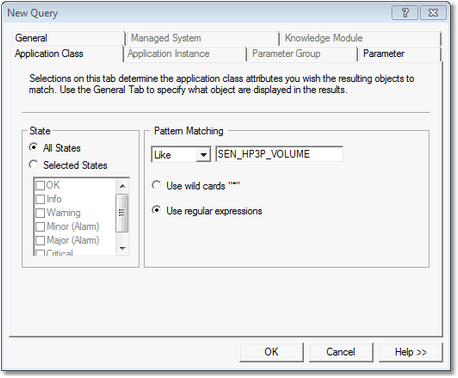This screenshot has height=378, width=458.
Task: Click the state list scrollbar thumb
Action: pos(122,213)
